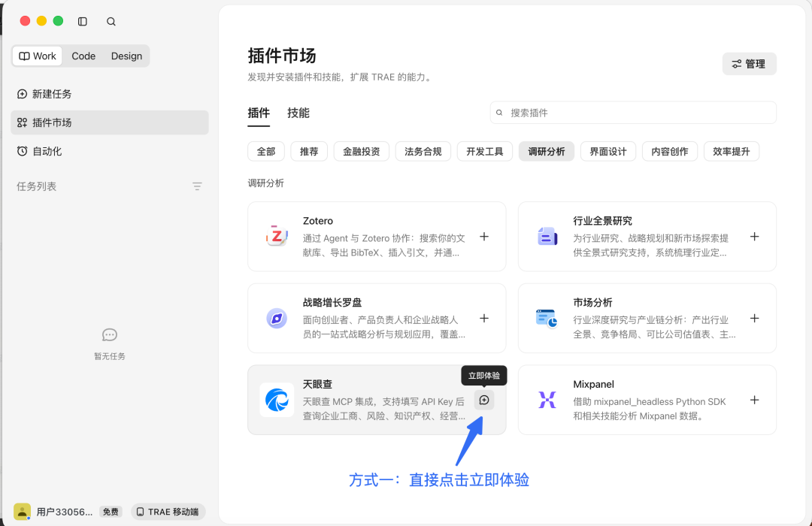Filter by 推荐 category
Image resolution: width=812 pixels, height=526 pixels.
pyautogui.click(x=309, y=151)
